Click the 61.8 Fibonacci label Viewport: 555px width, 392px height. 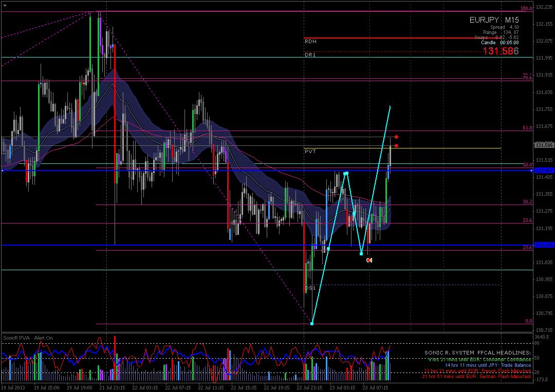point(527,128)
